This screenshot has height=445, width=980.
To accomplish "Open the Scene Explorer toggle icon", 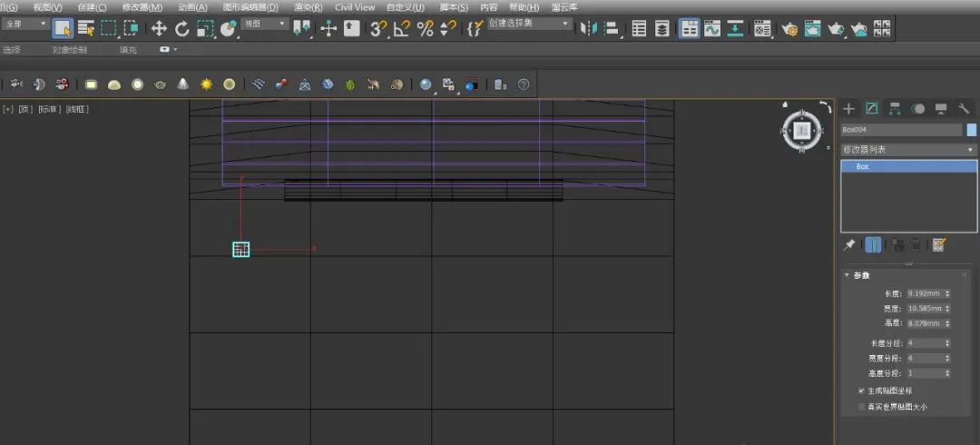I will (639, 28).
